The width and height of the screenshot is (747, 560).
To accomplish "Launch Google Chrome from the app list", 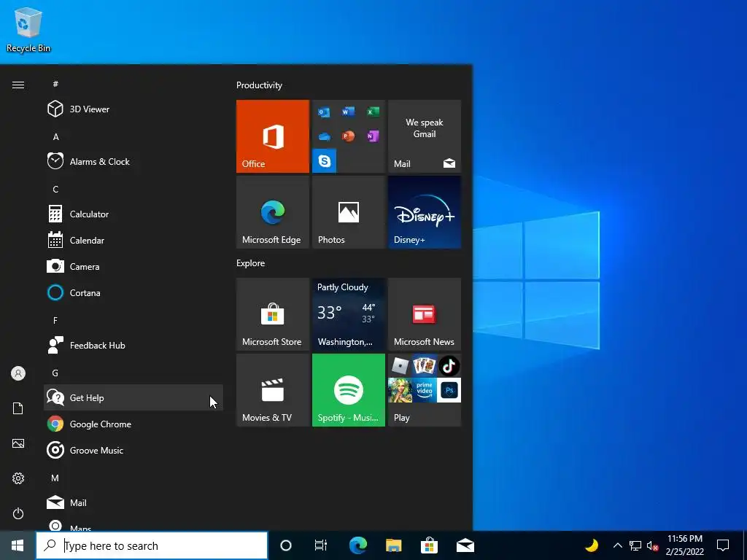I will (x=133, y=424).
